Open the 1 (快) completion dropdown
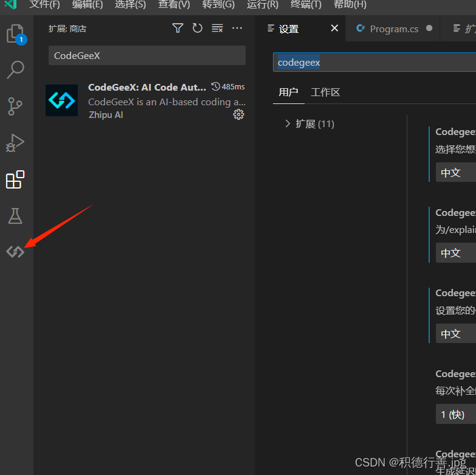Screen dimensions: 476x475 point(456,414)
